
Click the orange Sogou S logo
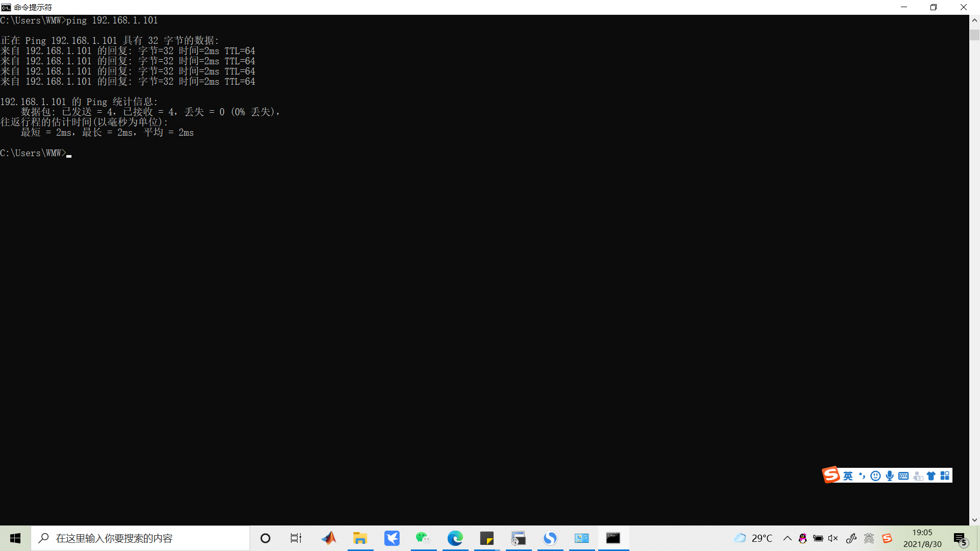pyautogui.click(x=830, y=475)
